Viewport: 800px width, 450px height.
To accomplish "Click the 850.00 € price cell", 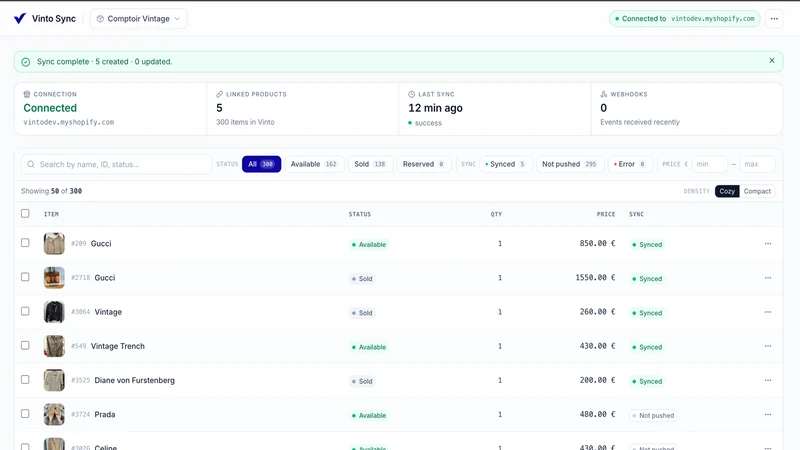I will coord(597,243).
